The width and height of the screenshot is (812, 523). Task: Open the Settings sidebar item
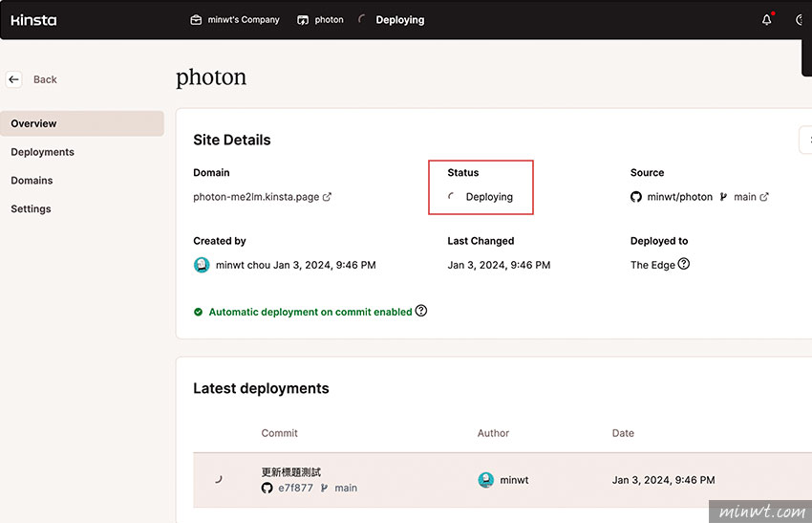[x=31, y=208]
